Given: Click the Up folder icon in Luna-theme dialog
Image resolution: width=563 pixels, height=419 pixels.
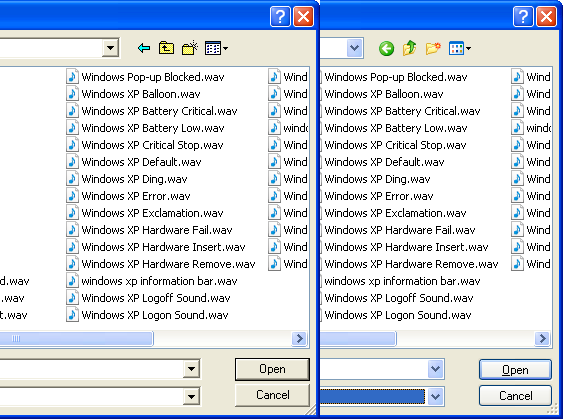Looking at the screenshot, I should (409, 48).
